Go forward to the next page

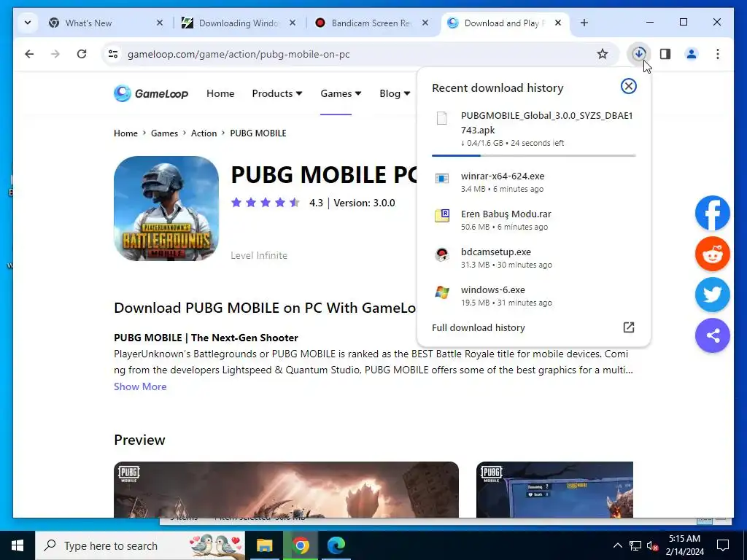(x=55, y=54)
